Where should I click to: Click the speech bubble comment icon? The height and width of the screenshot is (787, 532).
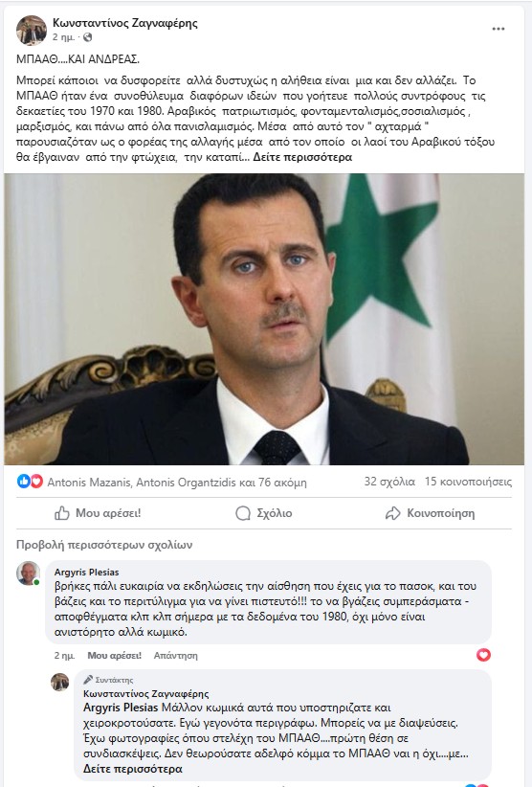click(243, 513)
